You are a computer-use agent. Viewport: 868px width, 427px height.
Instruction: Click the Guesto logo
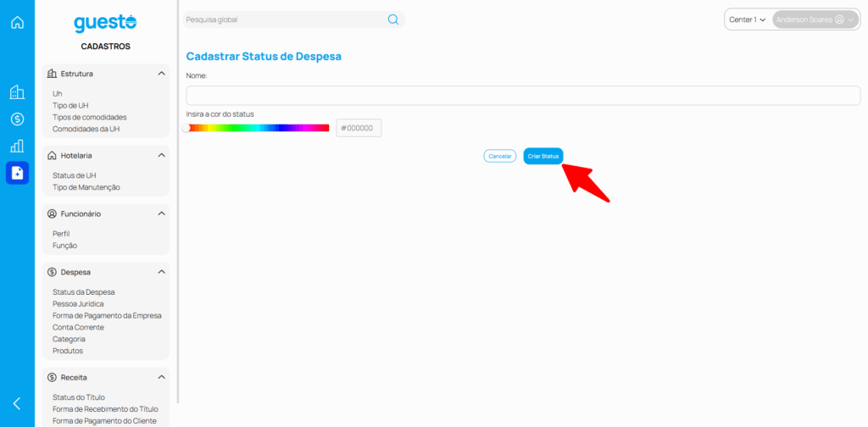tap(105, 24)
